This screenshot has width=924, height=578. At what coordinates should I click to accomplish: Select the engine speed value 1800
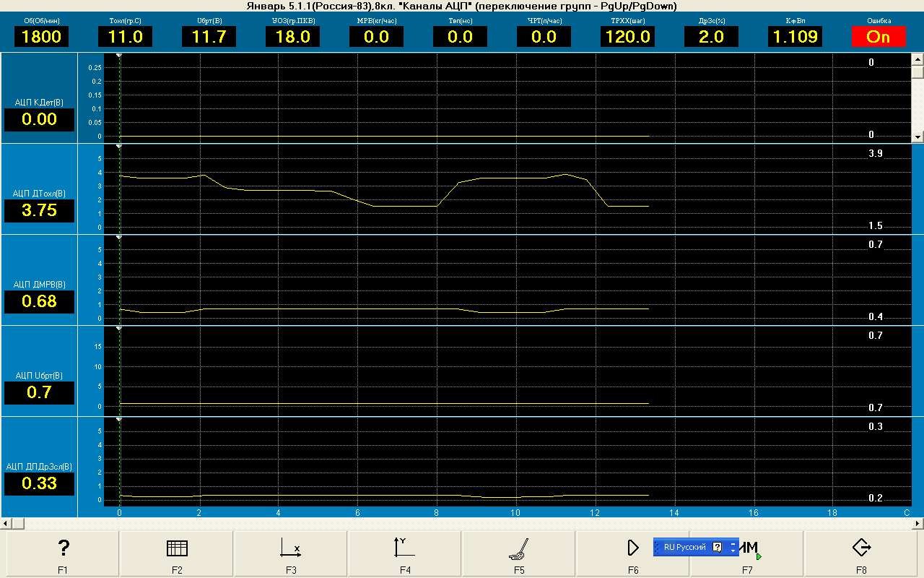point(42,37)
